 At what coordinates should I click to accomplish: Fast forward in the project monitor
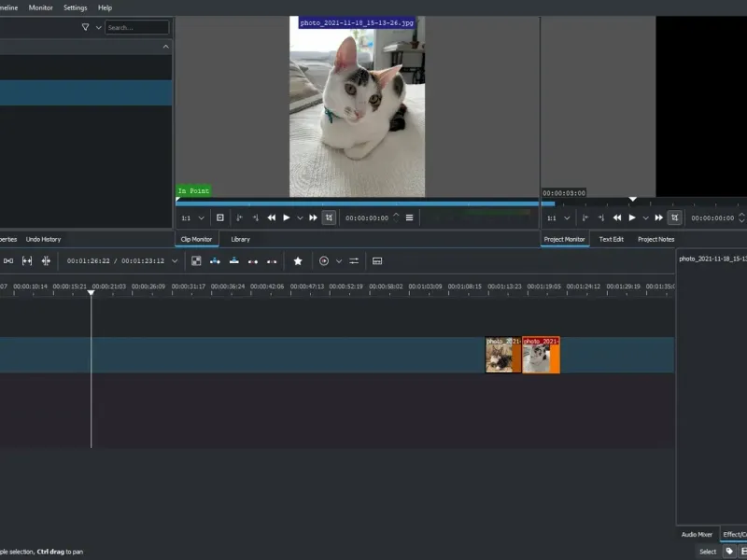pyautogui.click(x=659, y=217)
